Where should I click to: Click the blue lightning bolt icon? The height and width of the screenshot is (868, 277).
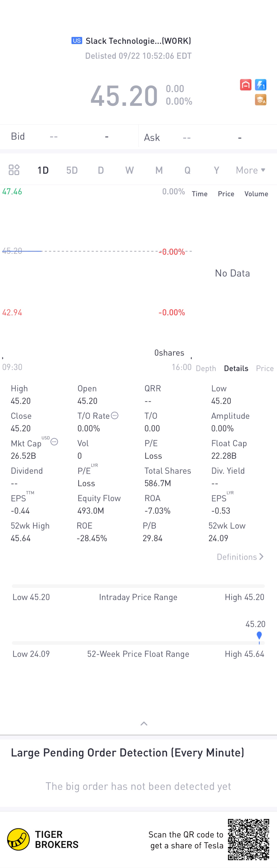pyautogui.click(x=261, y=85)
